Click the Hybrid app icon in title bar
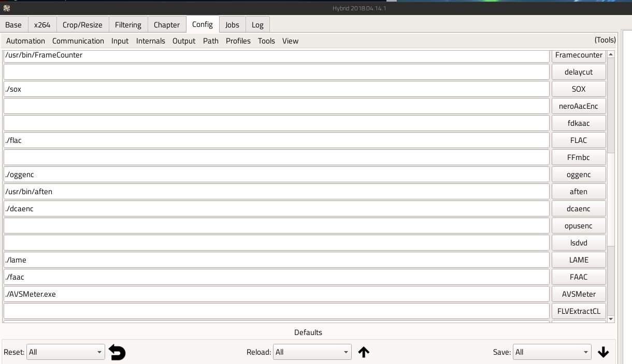The image size is (632, 364). (x=6, y=8)
